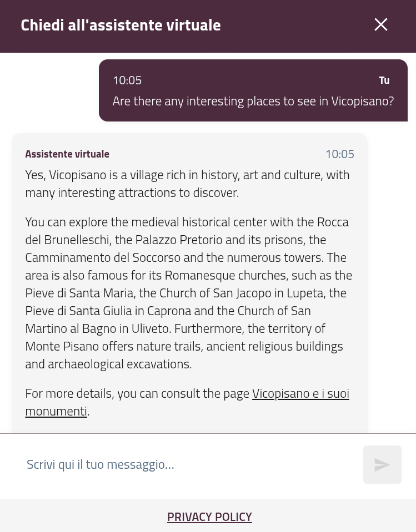Open the Privacy Policy link
Viewport: 416px width, 532px height.
point(209,516)
